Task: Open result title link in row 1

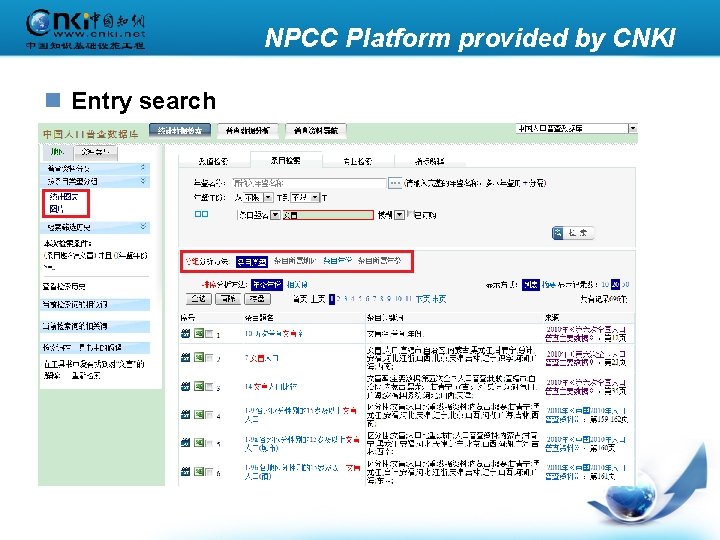Action: (273, 334)
